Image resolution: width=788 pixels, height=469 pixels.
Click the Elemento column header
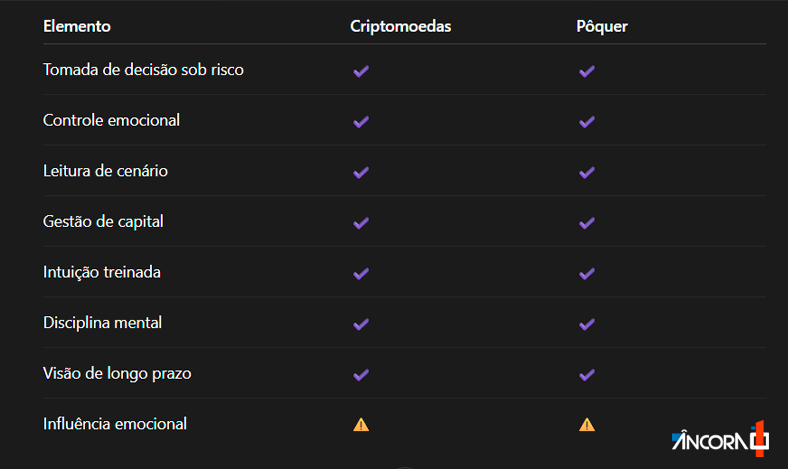click(77, 26)
